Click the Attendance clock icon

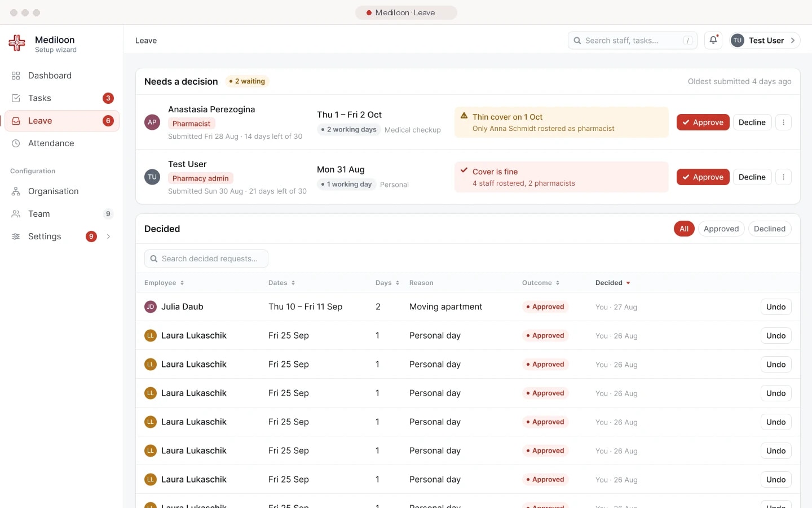coord(16,143)
